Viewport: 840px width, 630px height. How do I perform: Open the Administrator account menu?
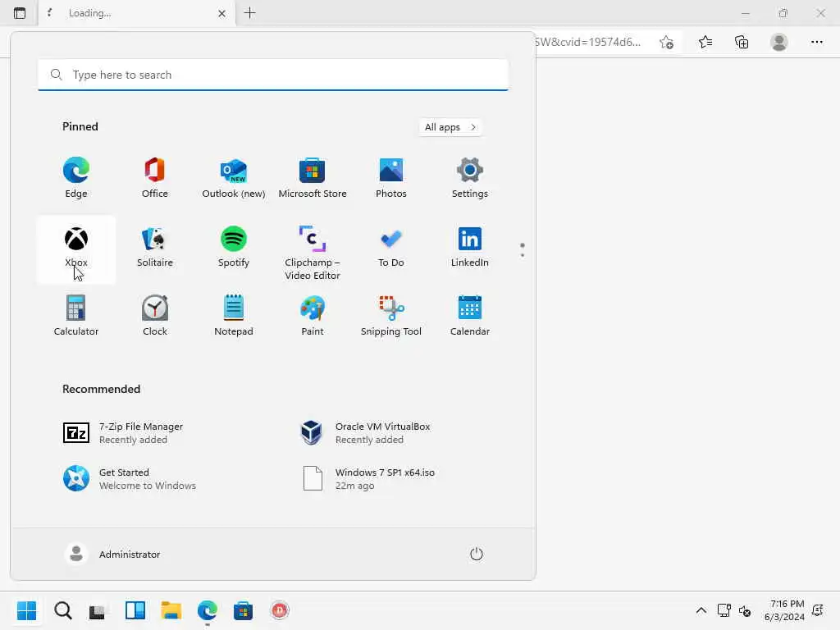pos(112,554)
